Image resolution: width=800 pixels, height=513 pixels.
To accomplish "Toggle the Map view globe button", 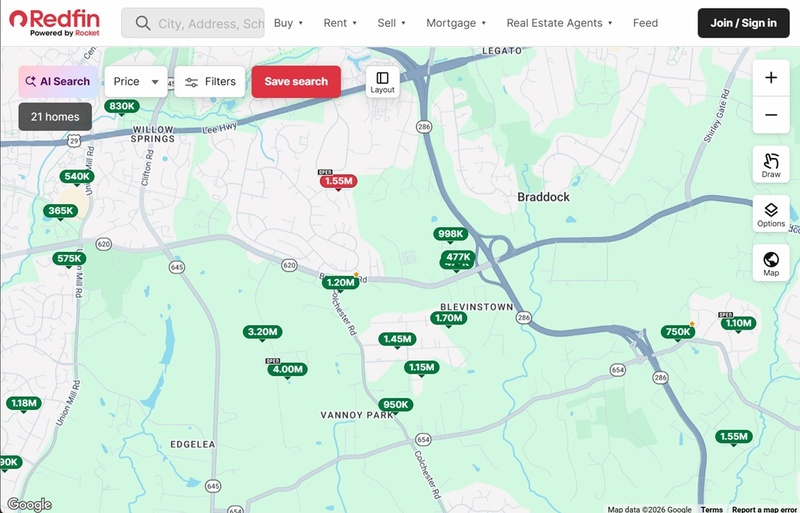I will click(771, 263).
